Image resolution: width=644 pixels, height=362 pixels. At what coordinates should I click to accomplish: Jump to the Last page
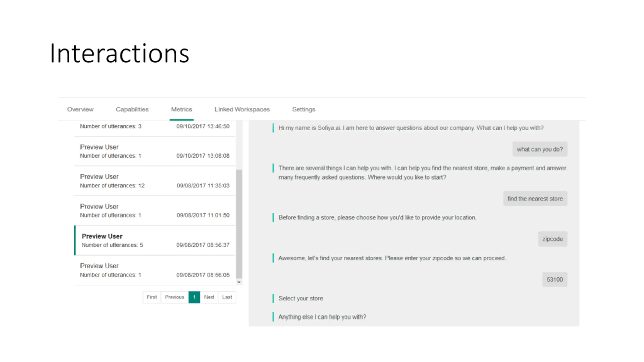[227, 297]
